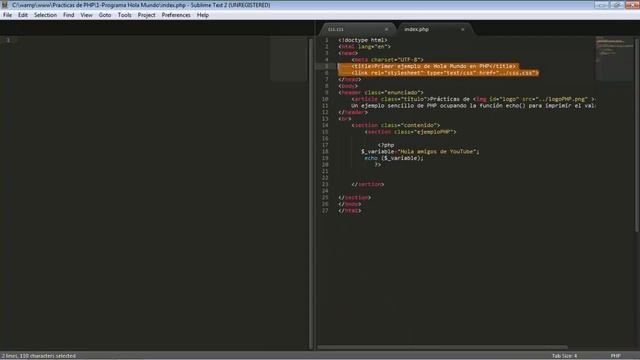Click the article class="titulo" line

473,99
